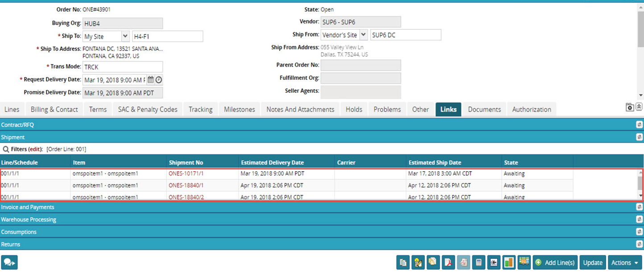Switch to the Documents tab

point(484,109)
